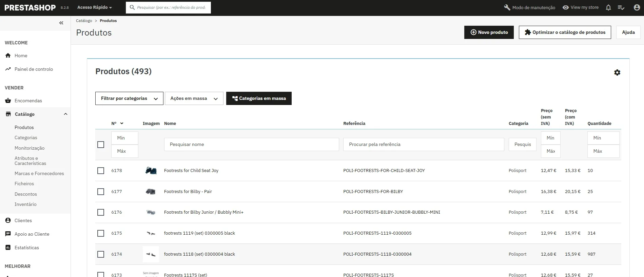Viewport: 644px width, 277px height.
Task: Click the Painel de controlo trend icon
Action: 8,69
